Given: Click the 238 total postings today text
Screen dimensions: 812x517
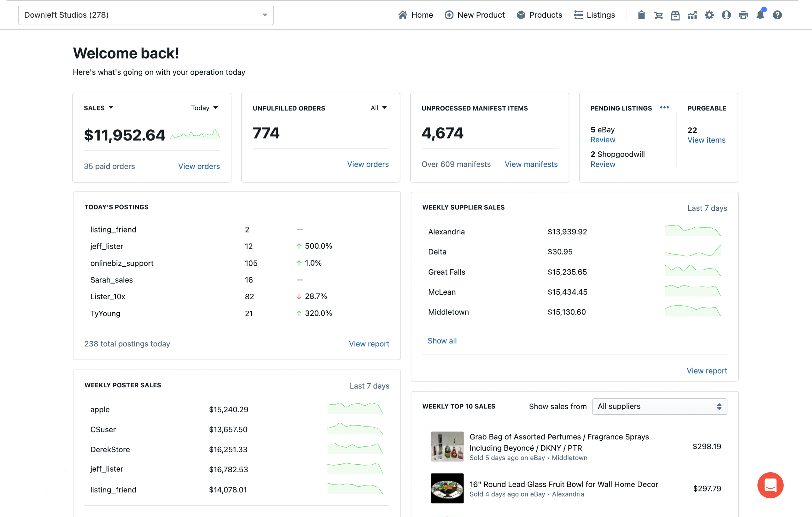Looking at the screenshot, I should 127,344.
